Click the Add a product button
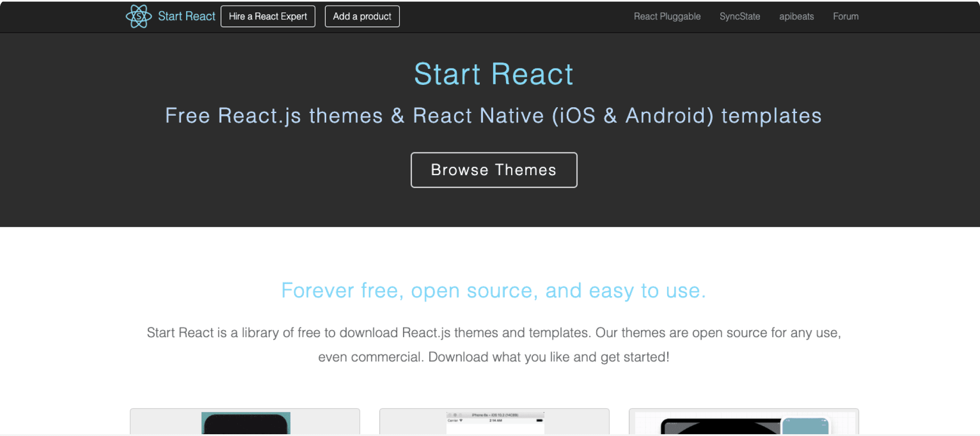This screenshot has height=436, width=980. click(x=361, y=16)
